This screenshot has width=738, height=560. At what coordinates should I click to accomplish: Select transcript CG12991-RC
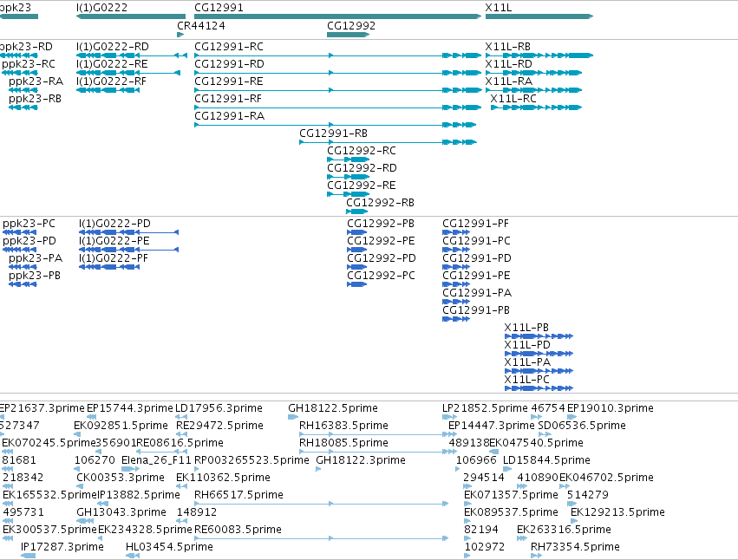(338, 55)
